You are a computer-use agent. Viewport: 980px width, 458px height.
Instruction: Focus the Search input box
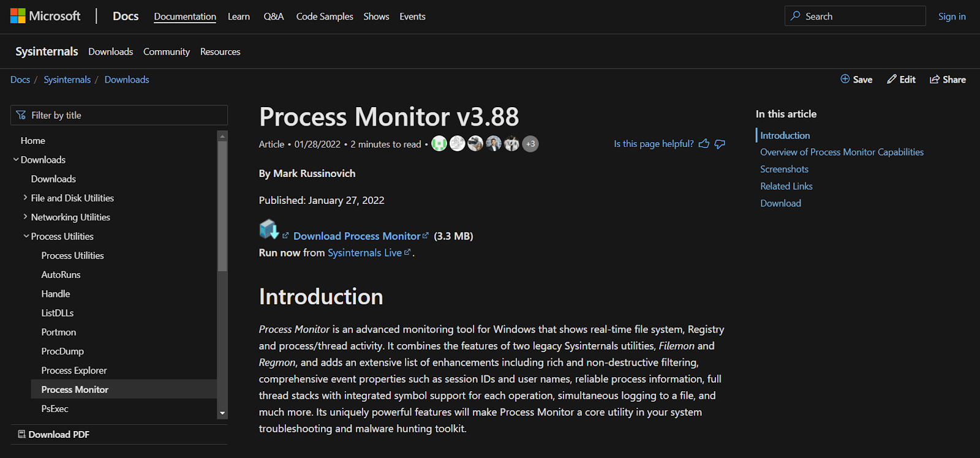[855, 16]
